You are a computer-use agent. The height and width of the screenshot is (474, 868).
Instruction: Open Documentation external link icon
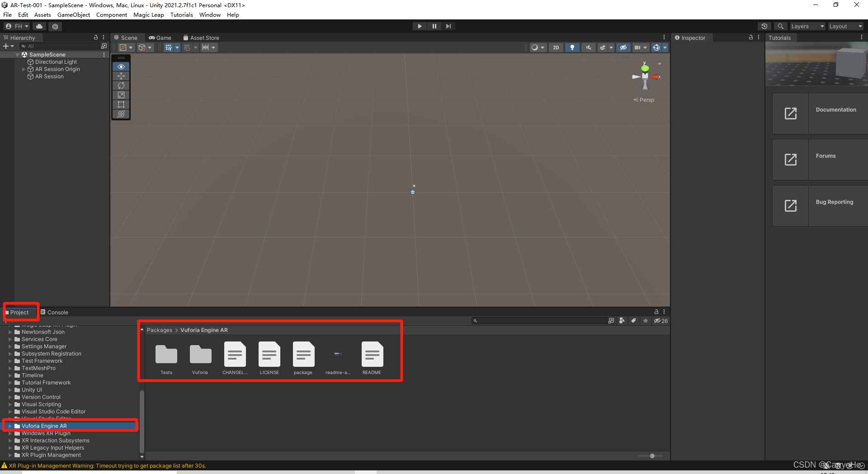[x=791, y=114]
